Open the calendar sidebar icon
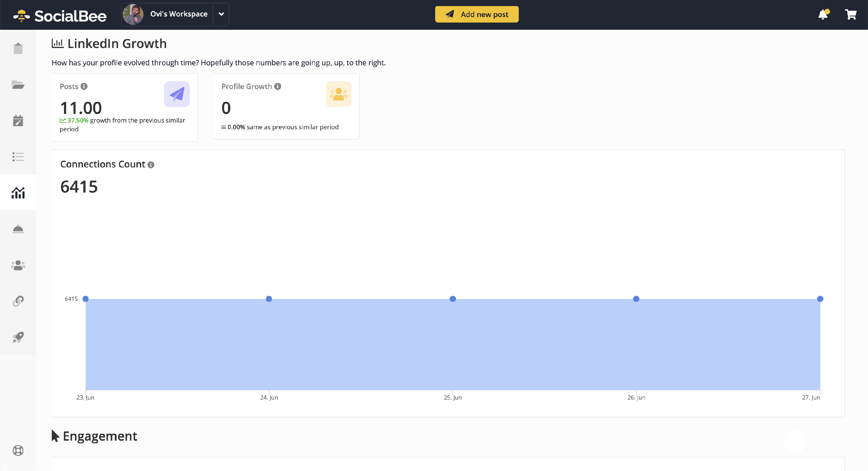Image resolution: width=868 pixels, height=471 pixels. pyautogui.click(x=18, y=121)
